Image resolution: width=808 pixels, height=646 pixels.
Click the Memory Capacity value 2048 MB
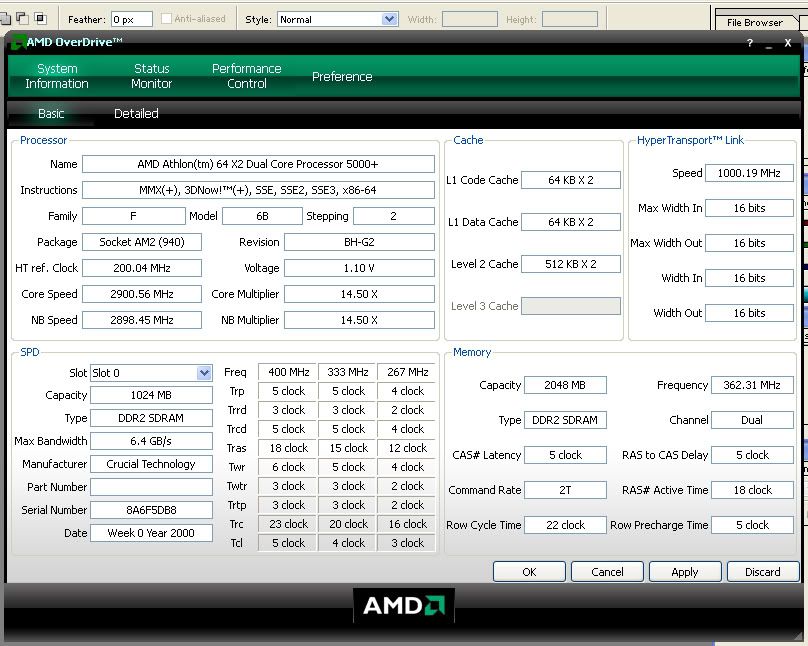(565, 385)
